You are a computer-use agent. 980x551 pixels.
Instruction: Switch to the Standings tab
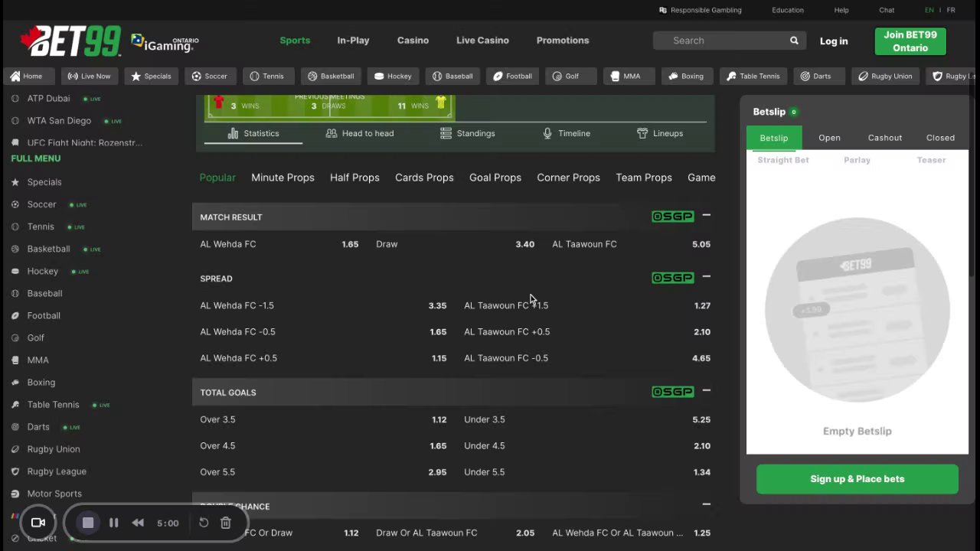click(468, 133)
